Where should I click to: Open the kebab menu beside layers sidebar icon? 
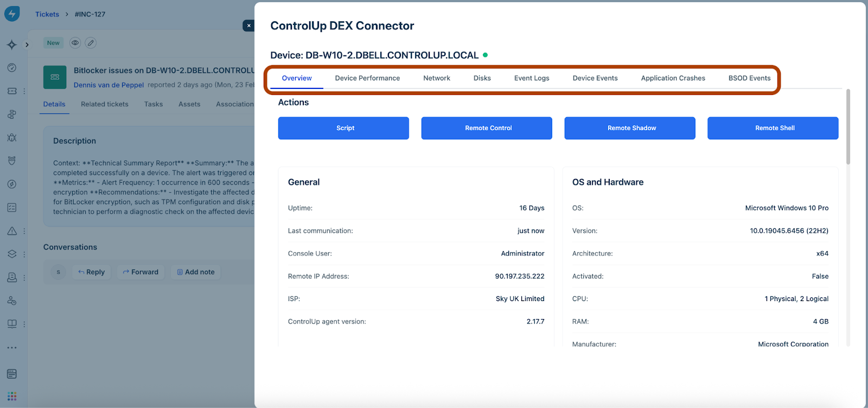(24, 254)
